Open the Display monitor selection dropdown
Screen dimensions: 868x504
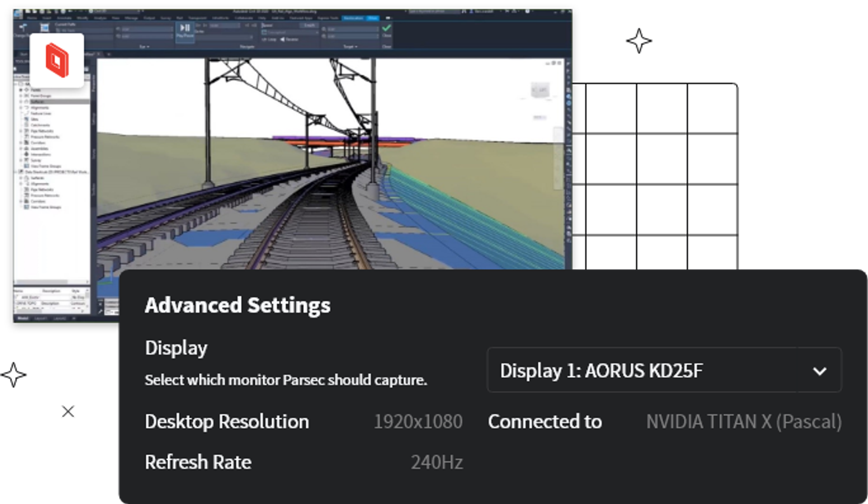pyautogui.click(x=664, y=370)
